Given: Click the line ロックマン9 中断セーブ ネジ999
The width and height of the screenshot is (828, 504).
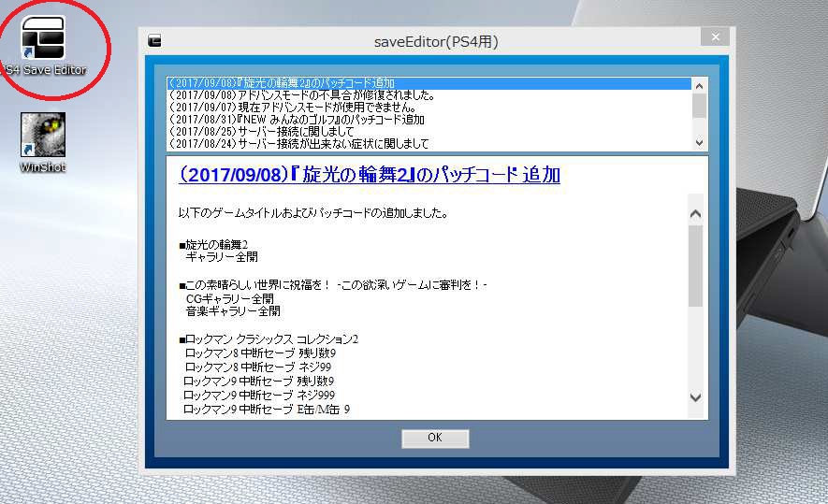Looking at the screenshot, I should (259, 395).
